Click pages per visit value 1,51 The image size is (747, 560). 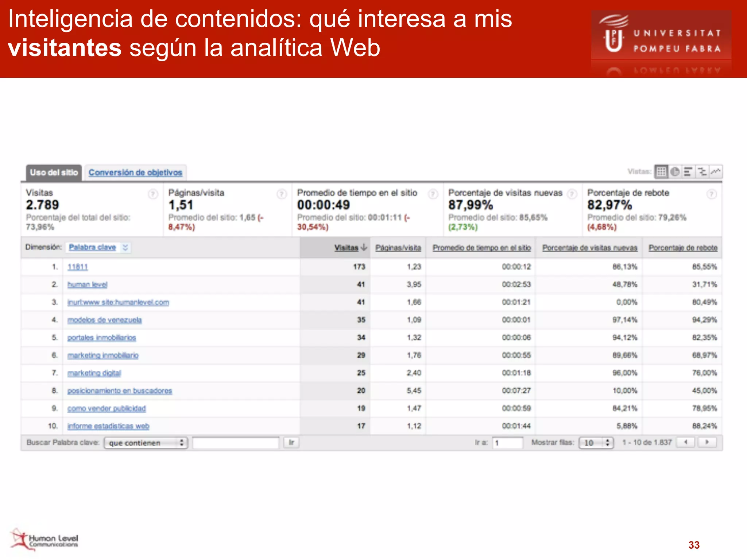click(181, 205)
